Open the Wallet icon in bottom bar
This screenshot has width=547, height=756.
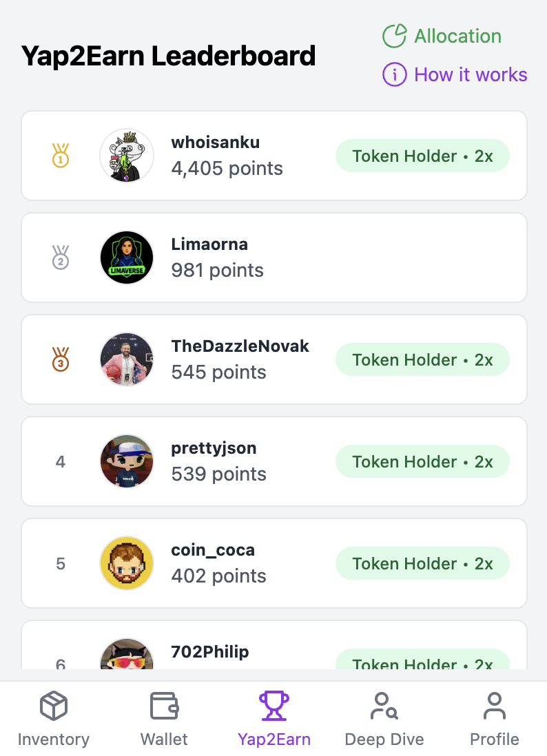(x=164, y=706)
